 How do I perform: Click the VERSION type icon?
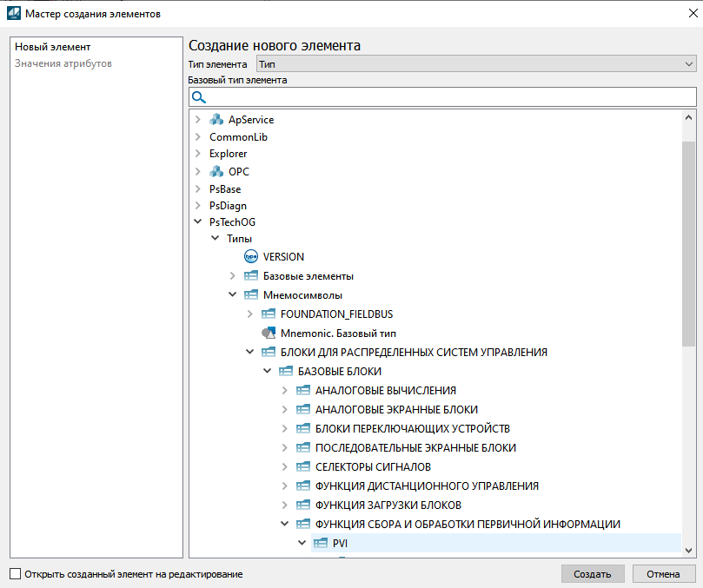251,256
